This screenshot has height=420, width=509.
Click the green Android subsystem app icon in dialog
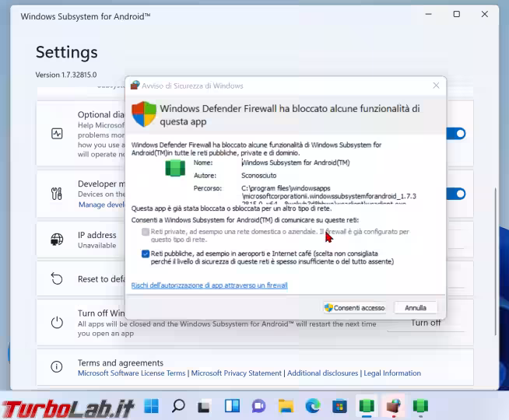coord(175,168)
